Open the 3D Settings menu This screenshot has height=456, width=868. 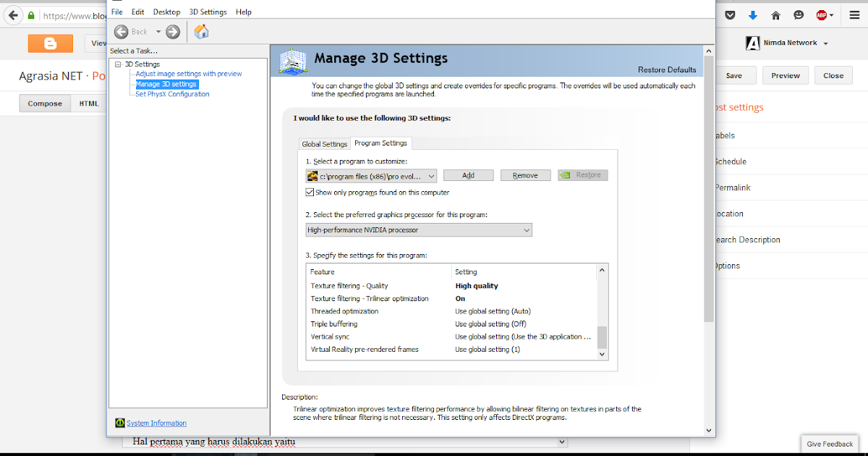[208, 12]
